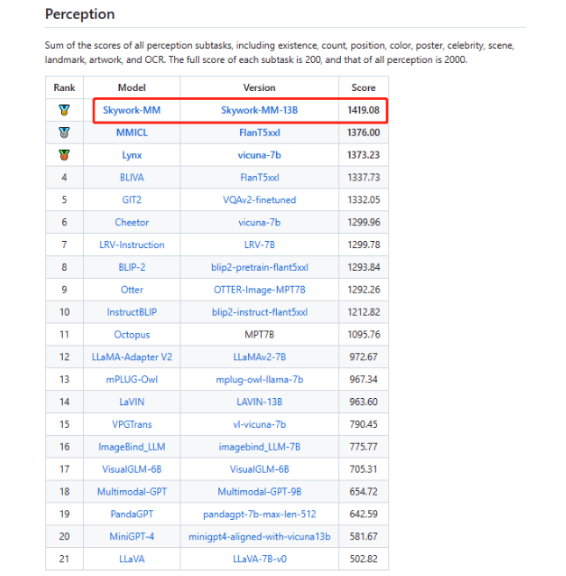Open FlanT5xxl version in MMICL row
The height and width of the screenshot is (576, 566).
(x=260, y=133)
